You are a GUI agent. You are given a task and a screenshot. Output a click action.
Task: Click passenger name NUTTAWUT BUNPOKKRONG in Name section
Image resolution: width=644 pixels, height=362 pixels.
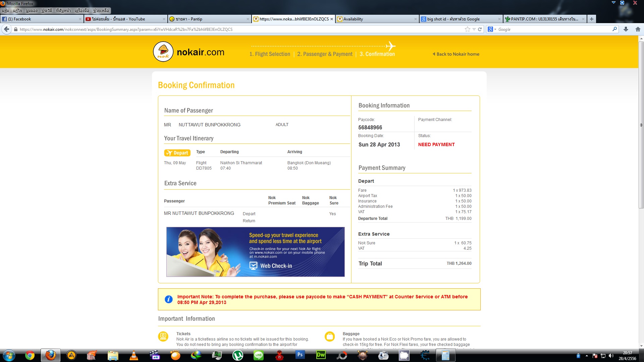point(209,125)
